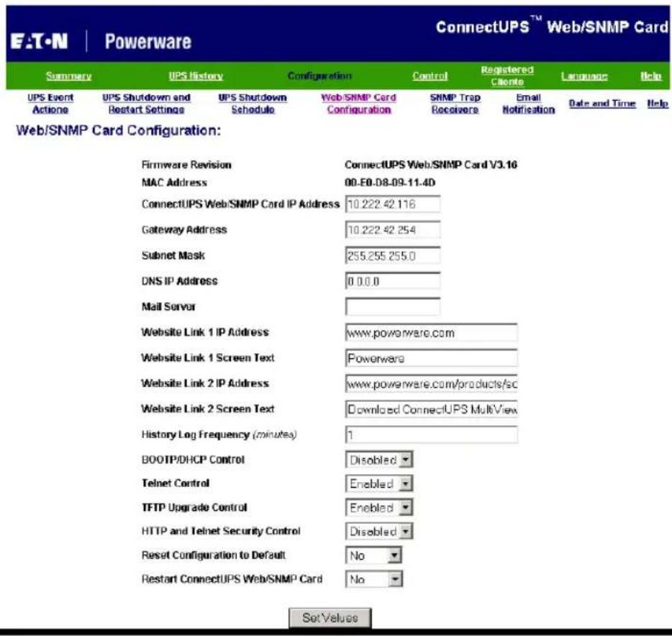
Task: Edit the Gateway Address field
Action: (x=393, y=230)
